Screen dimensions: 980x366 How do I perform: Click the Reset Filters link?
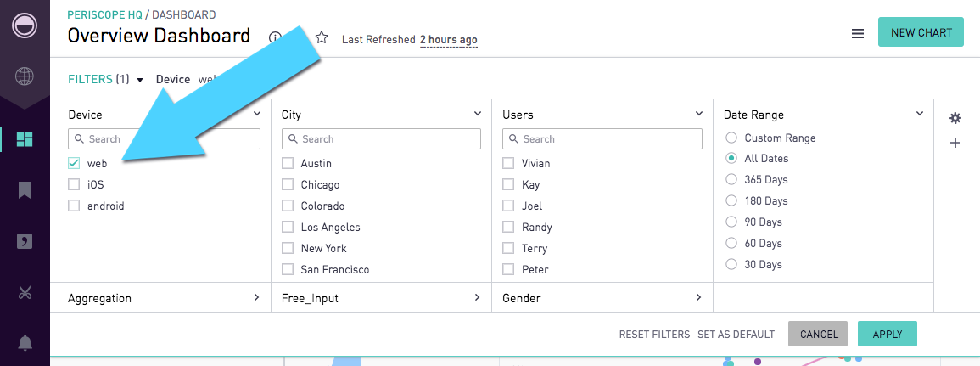pyautogui.click(x=654, y=334)
